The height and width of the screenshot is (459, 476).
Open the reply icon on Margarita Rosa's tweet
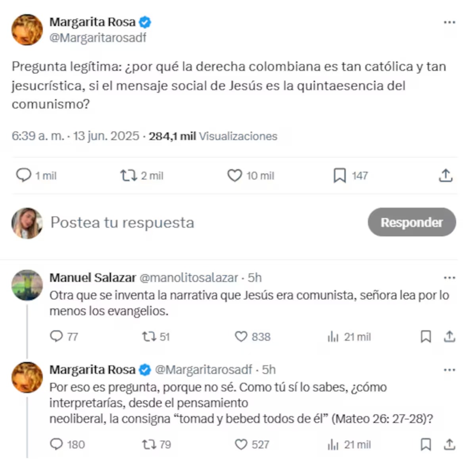click(25, 175)
